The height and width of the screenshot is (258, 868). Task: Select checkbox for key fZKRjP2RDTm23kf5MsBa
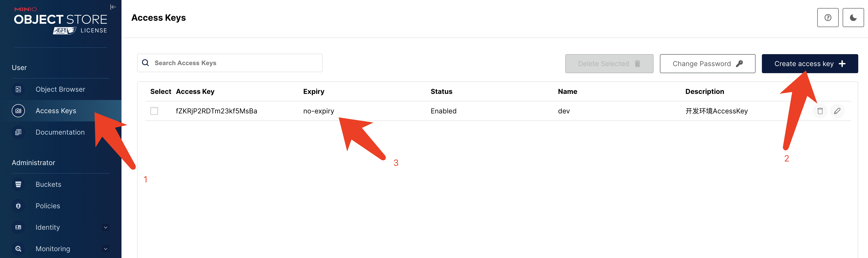(154, 111)
